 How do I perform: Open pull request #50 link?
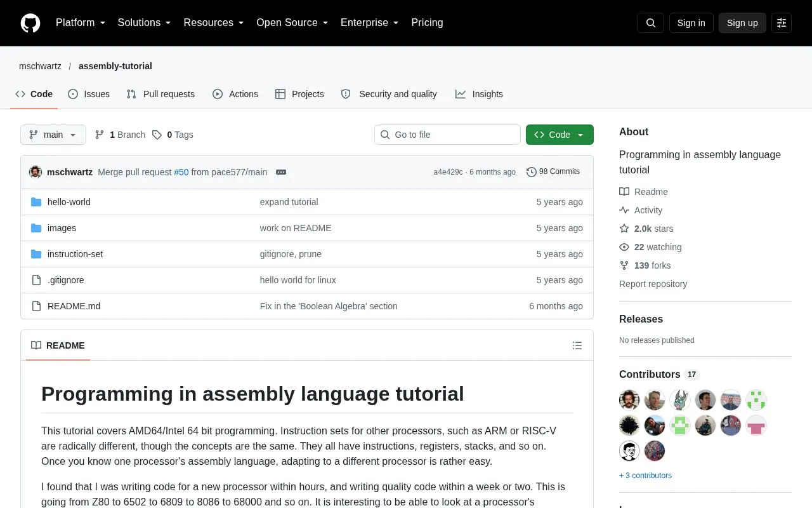coord(181,172)
